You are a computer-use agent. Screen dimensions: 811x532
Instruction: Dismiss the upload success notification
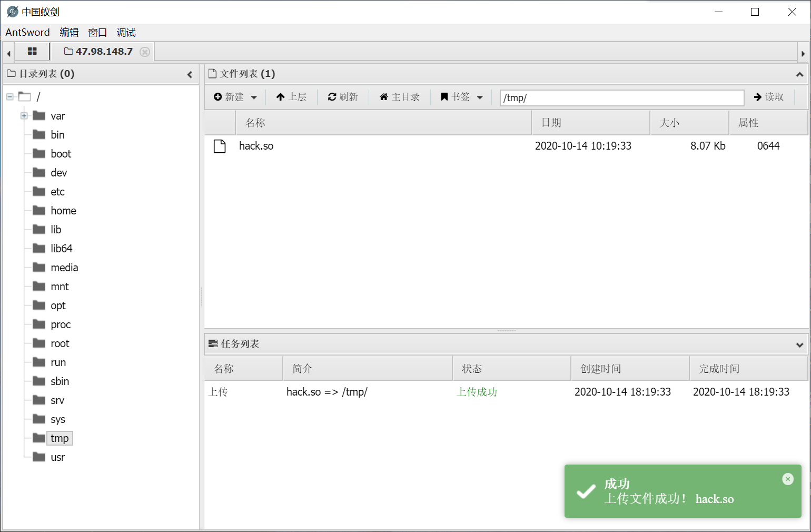click(x=787, y=479)
